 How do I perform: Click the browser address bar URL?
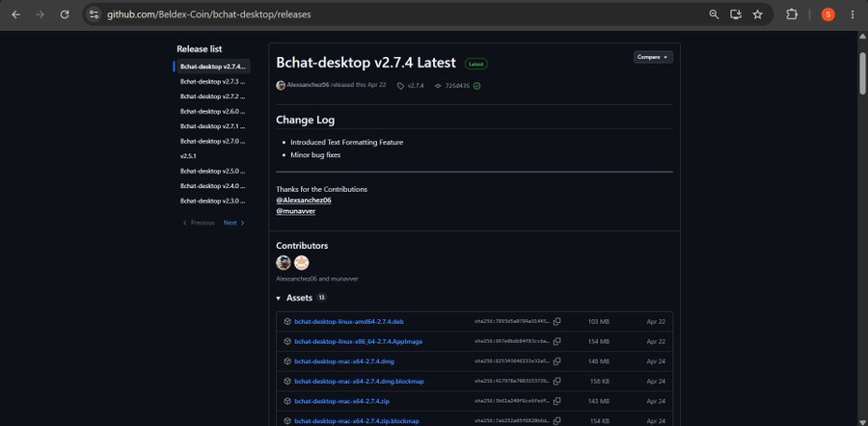click(x=208, y=14)
